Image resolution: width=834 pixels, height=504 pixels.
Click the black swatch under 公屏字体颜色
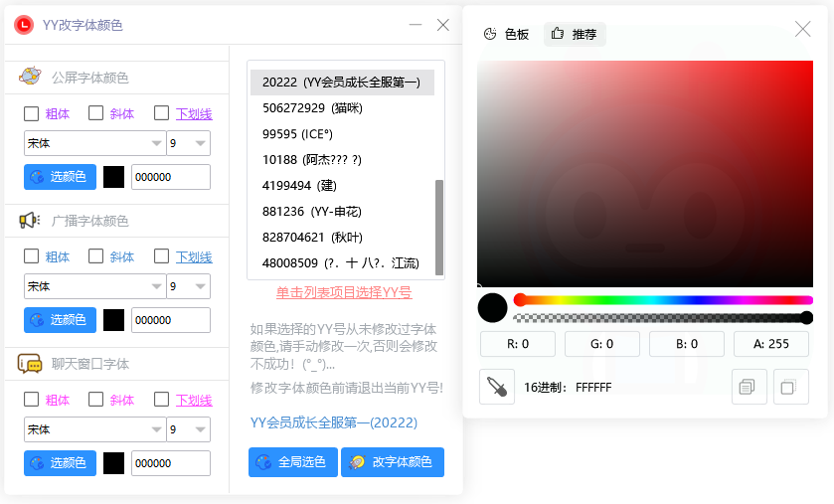pyautogui.click(x=113, y=177)
